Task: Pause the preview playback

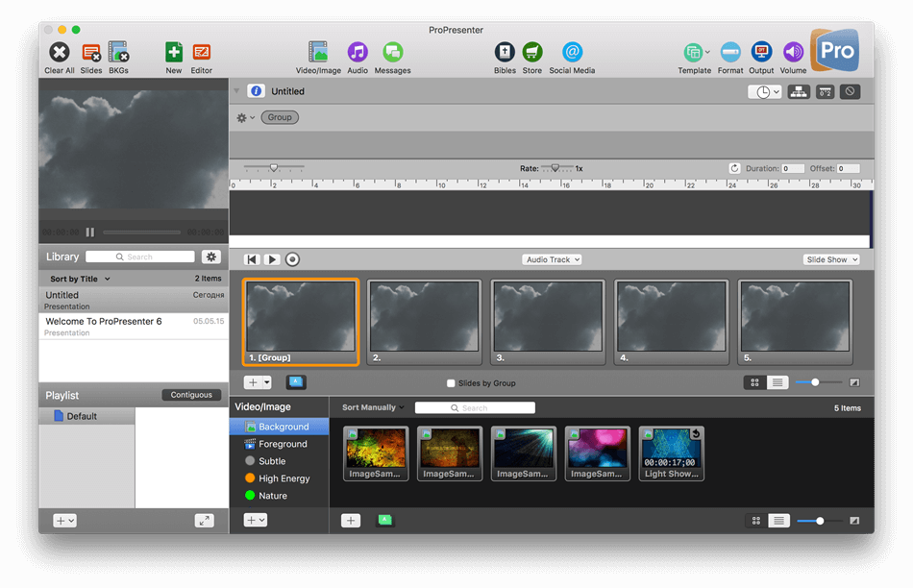Action: click(90, 233)
